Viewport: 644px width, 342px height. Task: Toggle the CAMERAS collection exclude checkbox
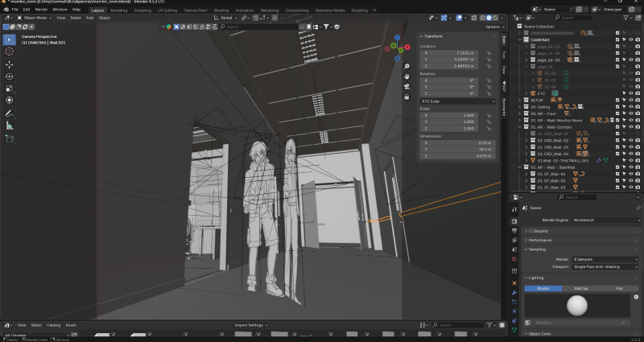tap(617, 39)
